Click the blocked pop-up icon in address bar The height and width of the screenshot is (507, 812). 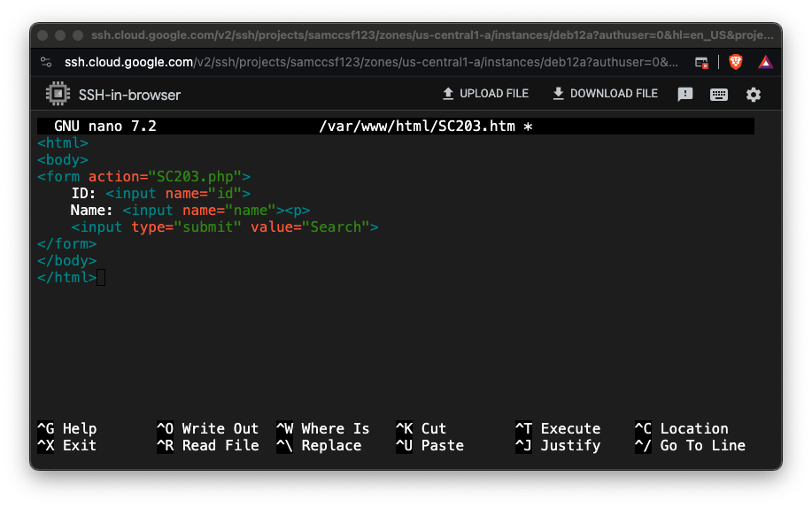[x=701, y=63]
